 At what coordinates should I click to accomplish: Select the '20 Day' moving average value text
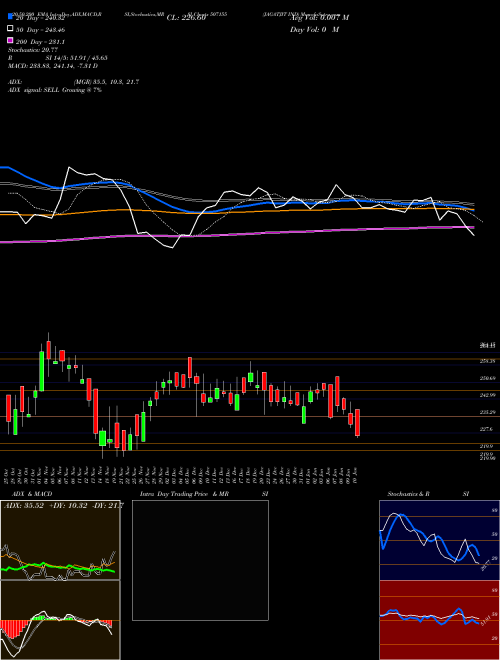(40, 18)
